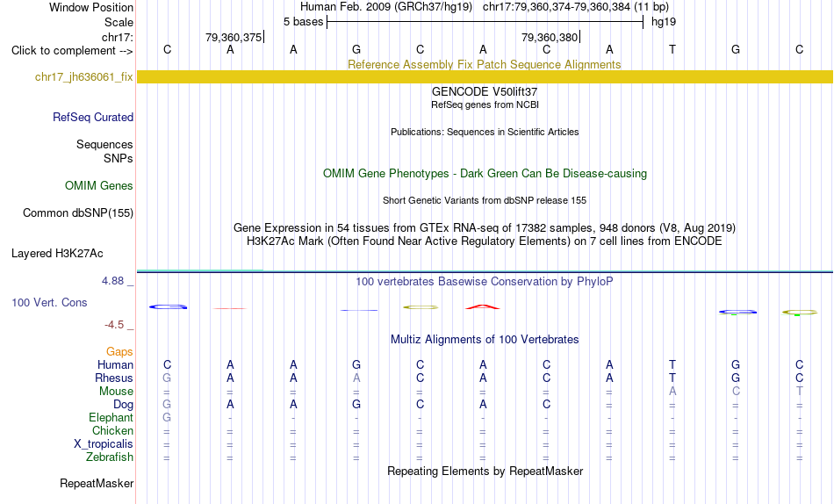Image resolution: width=834 pixels, height=504 pixels.
Task: Click Multiz Alignments of 100 Vertebrates title
Action: coord(485,340)
